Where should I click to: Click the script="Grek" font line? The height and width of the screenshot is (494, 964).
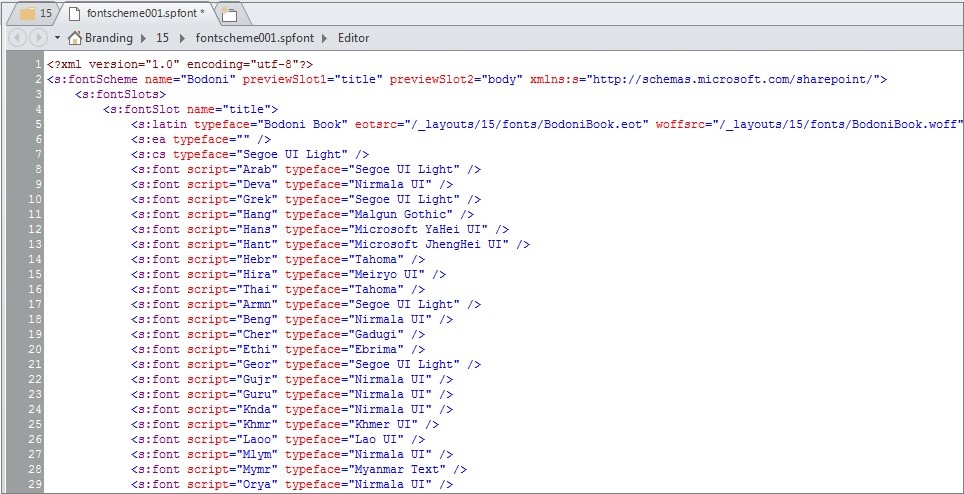coord(306,199)
